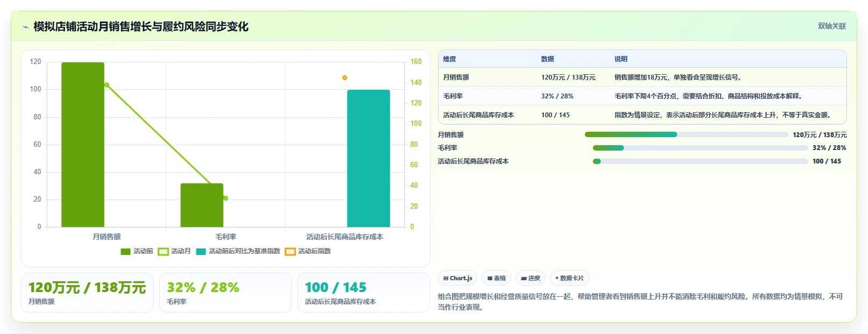This screenshot has width=868, height=334.
Task: Click the chart icon beside the panel title
Action: [25, 27]
